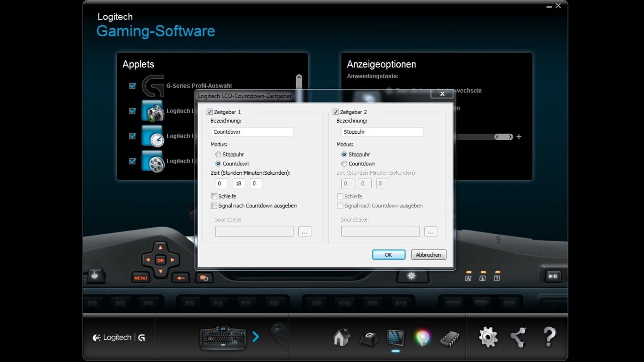This screenshot has height=362, width=644.
Task: Click the minutes field showing 18
Action: 239,183
